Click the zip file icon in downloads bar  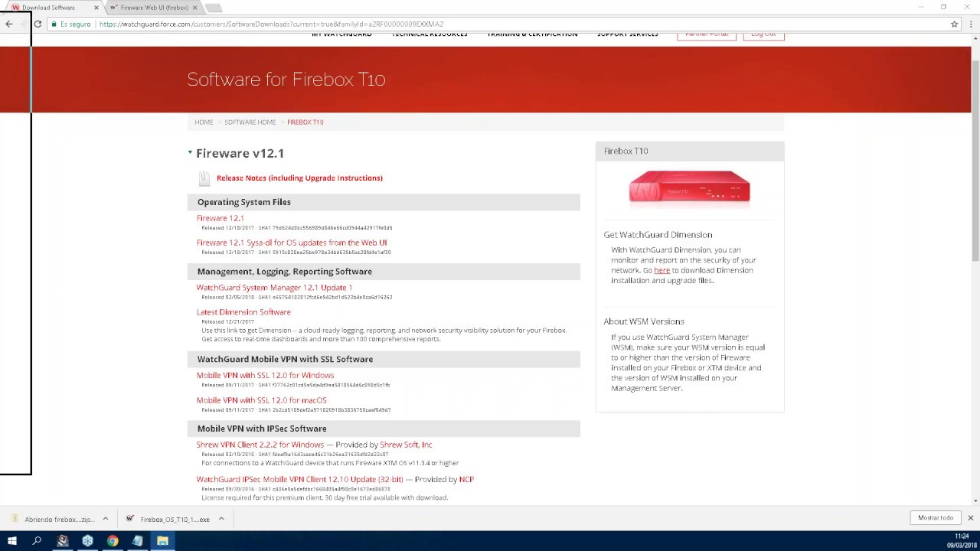pos(14,519)
